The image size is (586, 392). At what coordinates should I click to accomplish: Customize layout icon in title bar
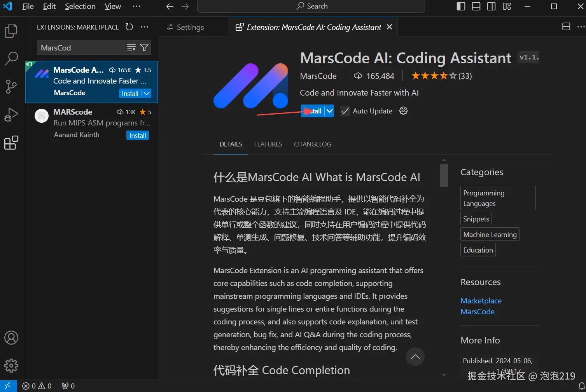click(507, 6)
